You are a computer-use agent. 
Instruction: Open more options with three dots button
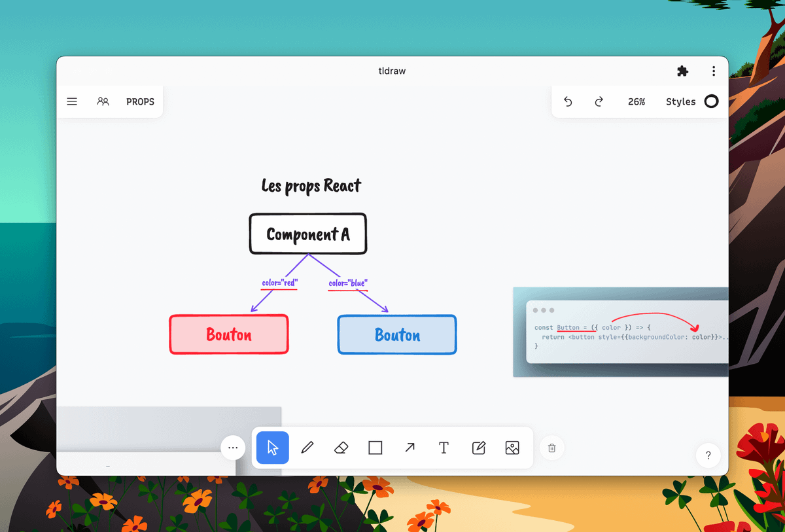coord(233,448)
